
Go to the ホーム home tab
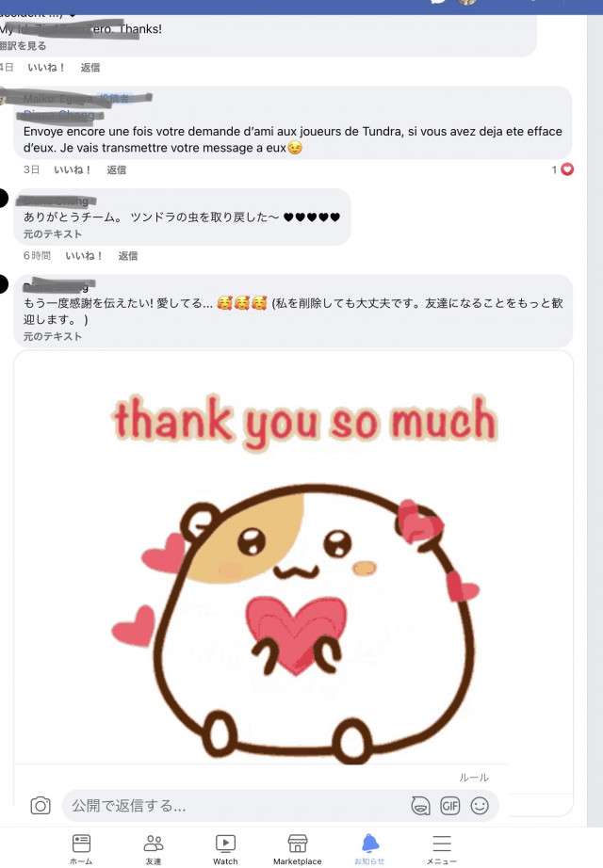(x=81, y=848)
